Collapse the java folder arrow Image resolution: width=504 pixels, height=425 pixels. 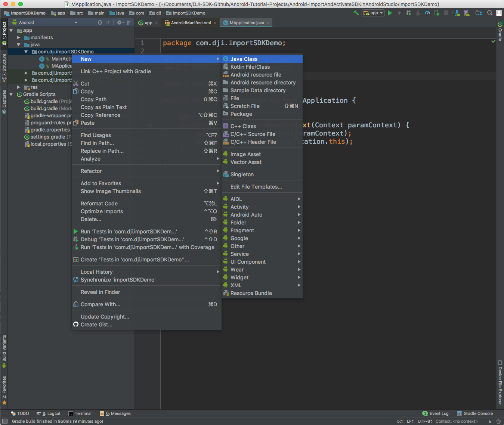pos(19,45)
